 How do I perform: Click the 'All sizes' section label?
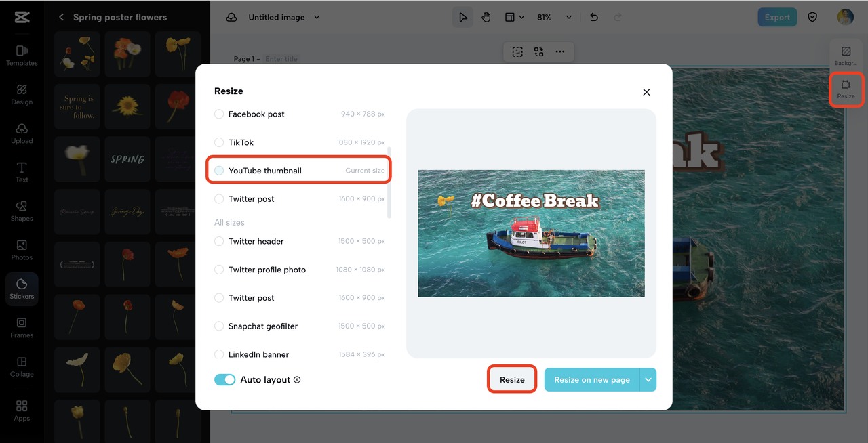point(229,222)
